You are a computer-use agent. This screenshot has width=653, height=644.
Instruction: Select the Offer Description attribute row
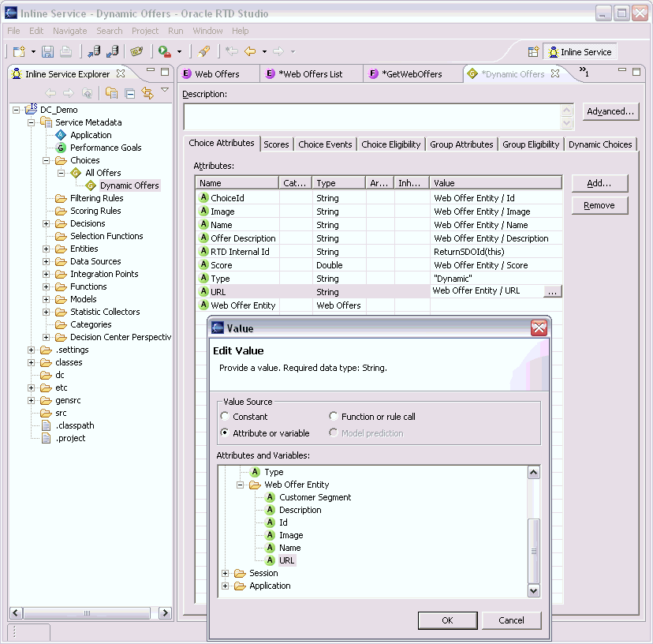point(378,238)
